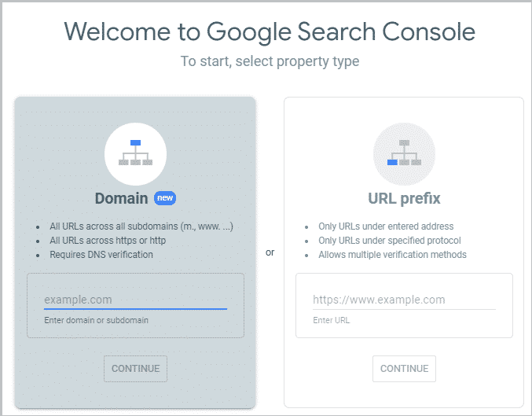Click CONTINUE under the URL prefix card

pos(404,369)
